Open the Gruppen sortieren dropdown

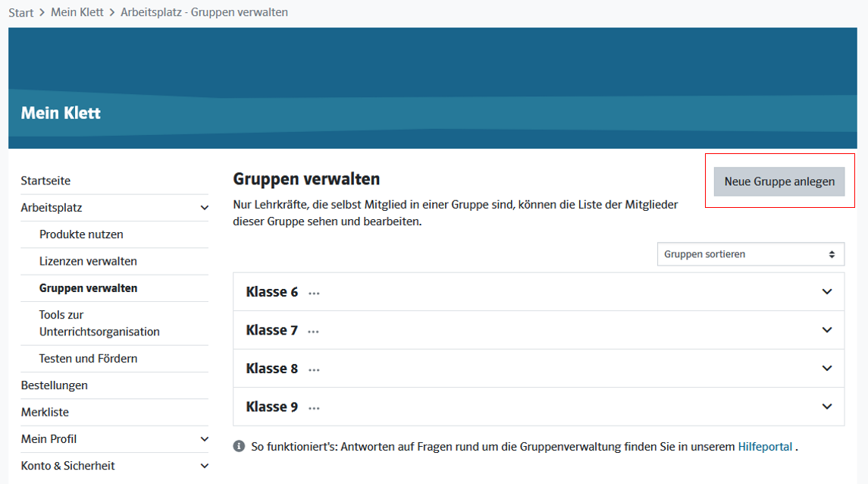(x=750, y=254)
